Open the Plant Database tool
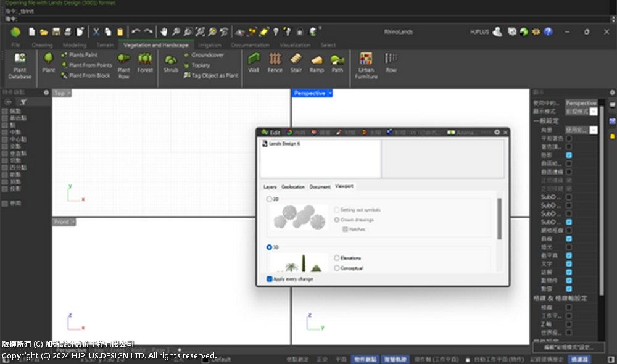This screenshot has width=617, height=364. tap(20, 66)
